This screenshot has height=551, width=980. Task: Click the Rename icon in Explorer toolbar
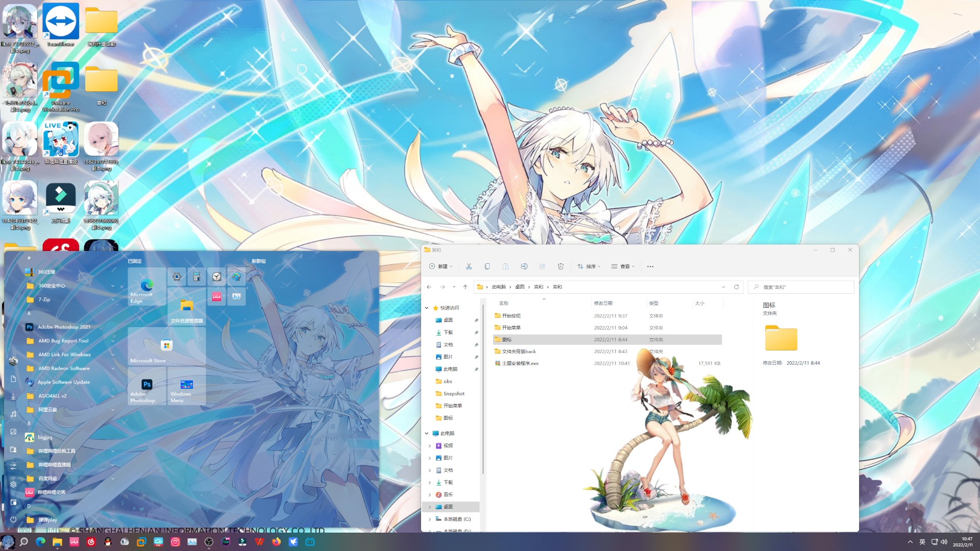click(524, 266)
